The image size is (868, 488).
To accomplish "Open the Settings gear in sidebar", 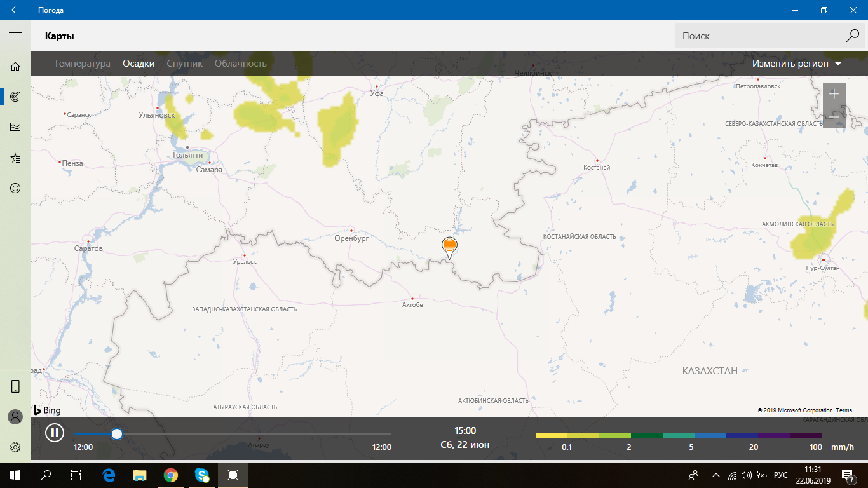I will pyautogui.click(x=15, y=447).
